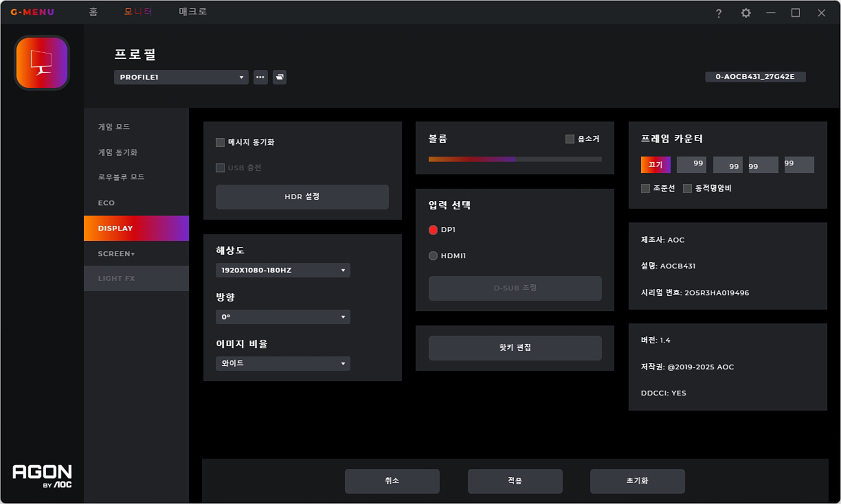Select the HDMI1 input radio button

pyautogui.click(x=433, y=256)
